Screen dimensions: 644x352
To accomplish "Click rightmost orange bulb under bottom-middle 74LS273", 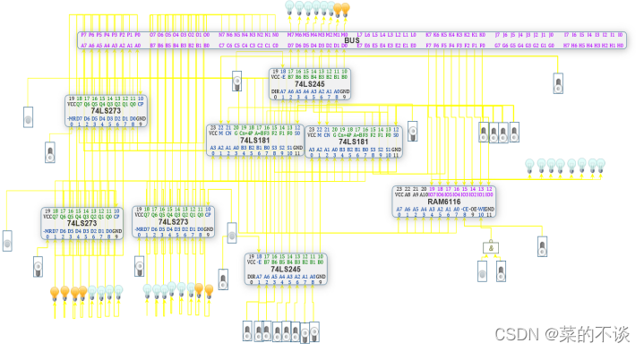I will pos(209,291).
